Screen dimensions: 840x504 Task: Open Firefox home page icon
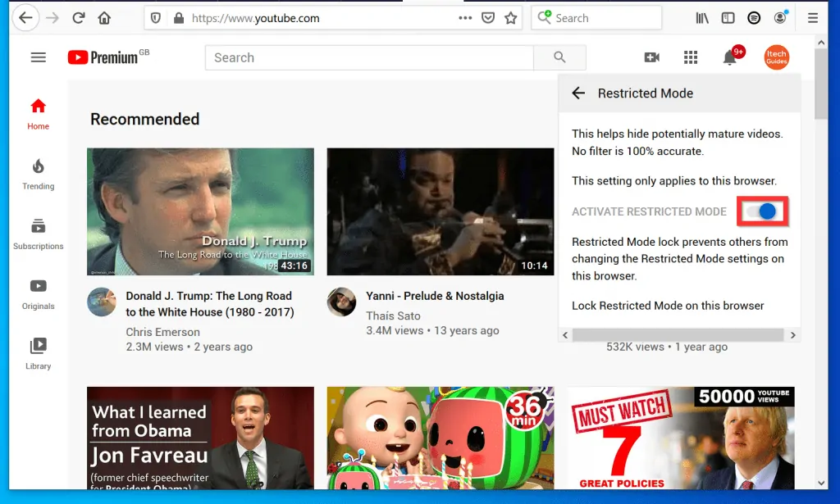point(104,18)
